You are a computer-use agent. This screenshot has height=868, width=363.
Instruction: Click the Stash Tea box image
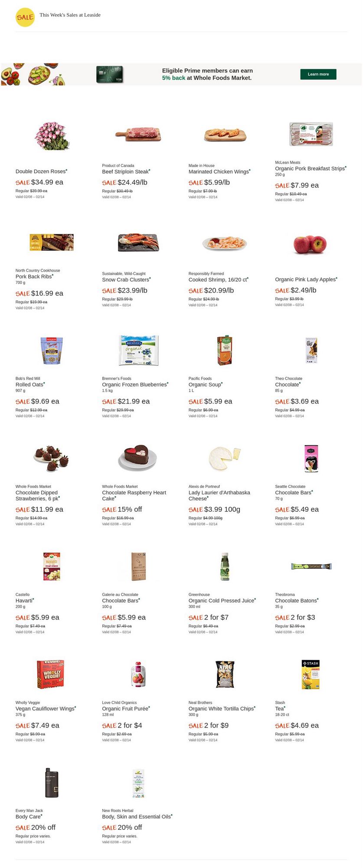click(310, 674)
